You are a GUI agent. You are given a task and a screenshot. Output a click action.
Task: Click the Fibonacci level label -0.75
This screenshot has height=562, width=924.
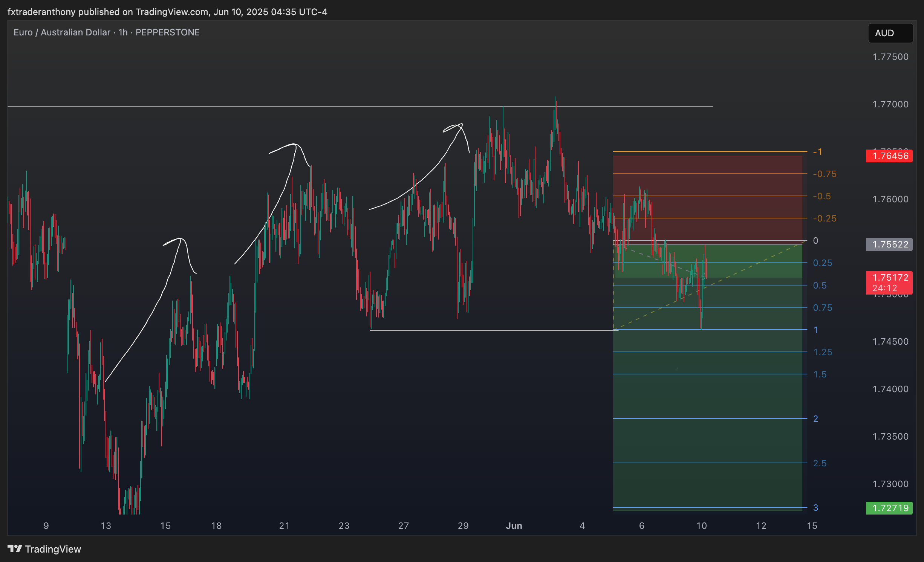825,174
